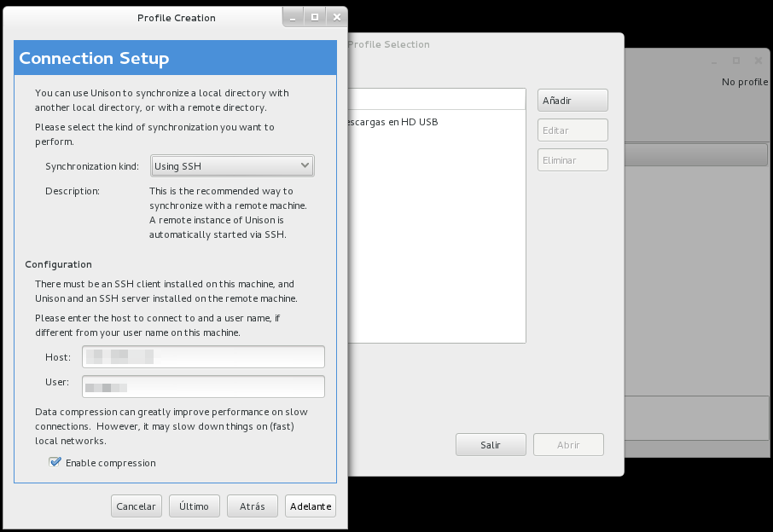Click the 'No profile' text in background window

click(745, 82)
